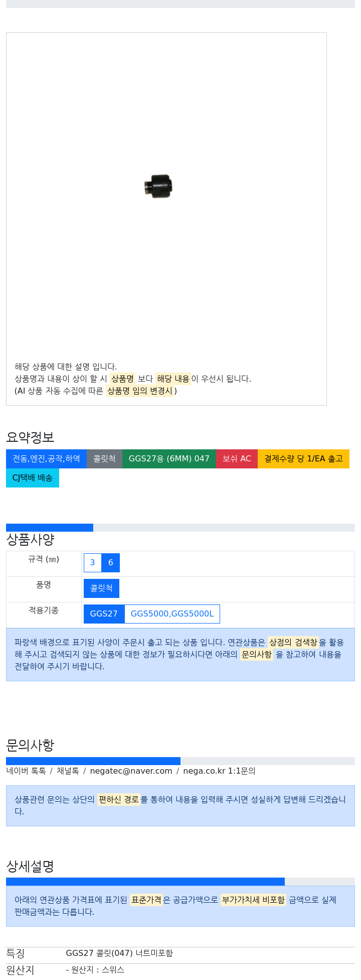This screenshot has width=361, height=980.
Task: Click the negatec@naver.com email link
Action: [x=131, y=771]
